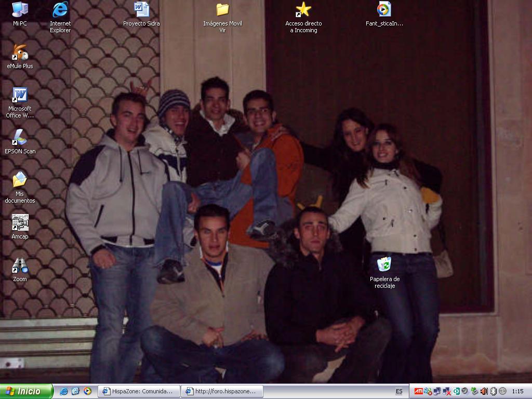
Task: Launch Internet Explorer from the desktop
Action: [60, 10]
